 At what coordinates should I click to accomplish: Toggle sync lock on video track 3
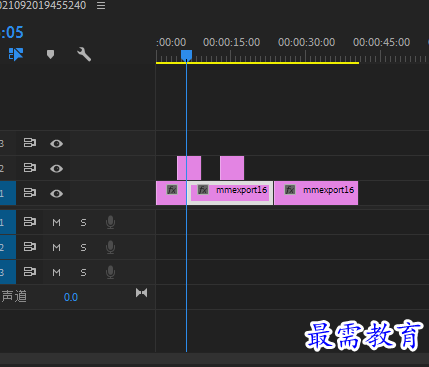(30, 143)
